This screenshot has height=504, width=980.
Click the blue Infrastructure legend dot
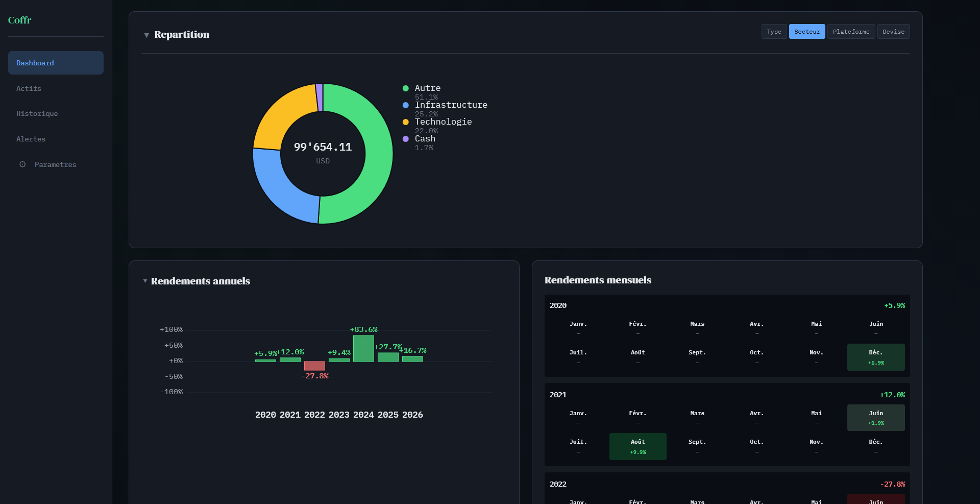point(405,105)
